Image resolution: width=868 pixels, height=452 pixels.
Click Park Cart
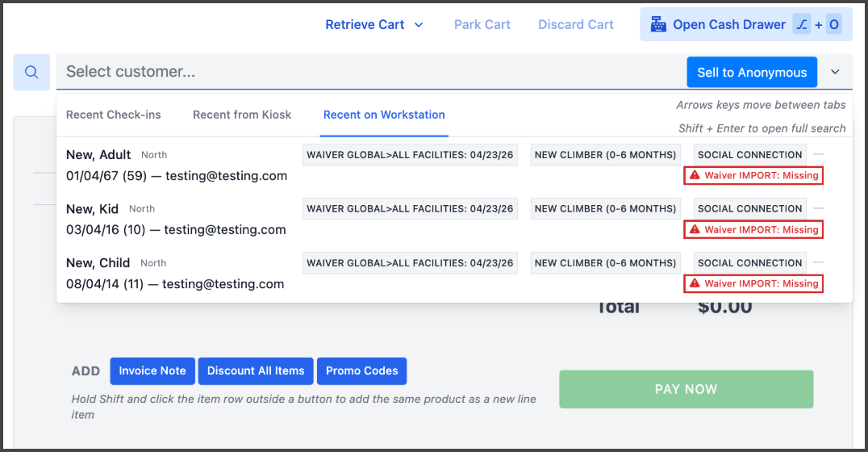click(x=482, y=24)
